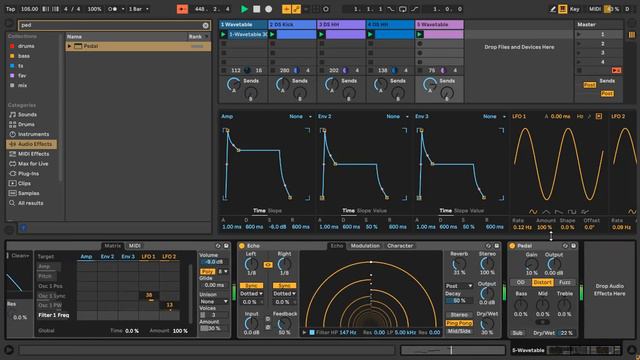
Task: Select the drums collection
Action: (26, 46)
